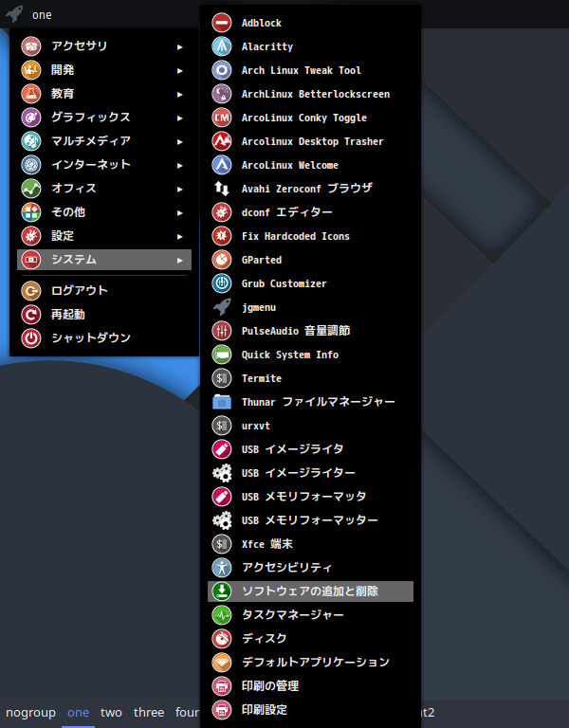Select ログアウト from the menu

click(x=104, y=291)
